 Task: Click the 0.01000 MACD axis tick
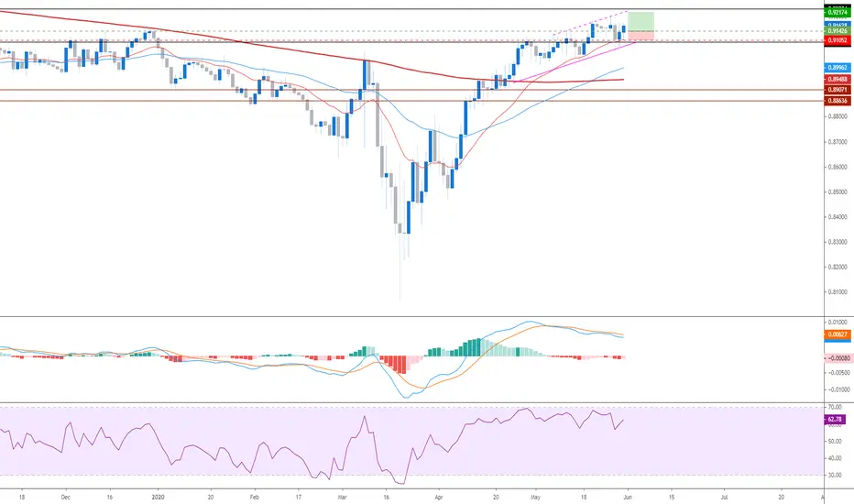tap(839, 322)
